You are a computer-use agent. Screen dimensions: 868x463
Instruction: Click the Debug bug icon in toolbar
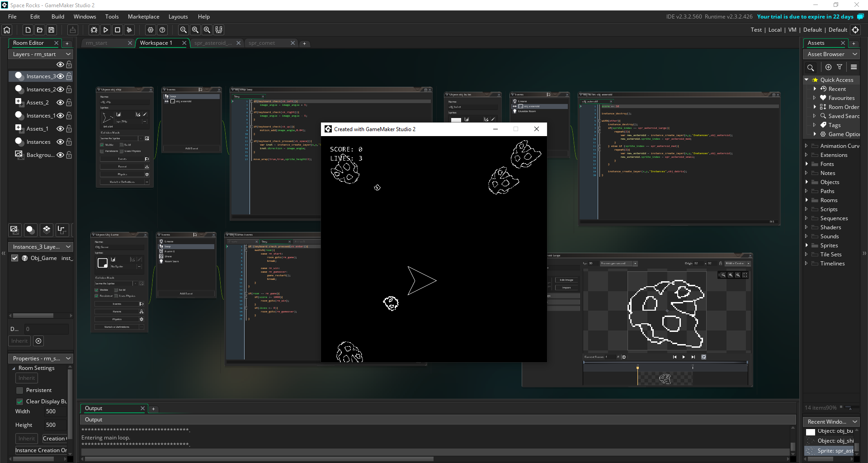pos(94,30)
